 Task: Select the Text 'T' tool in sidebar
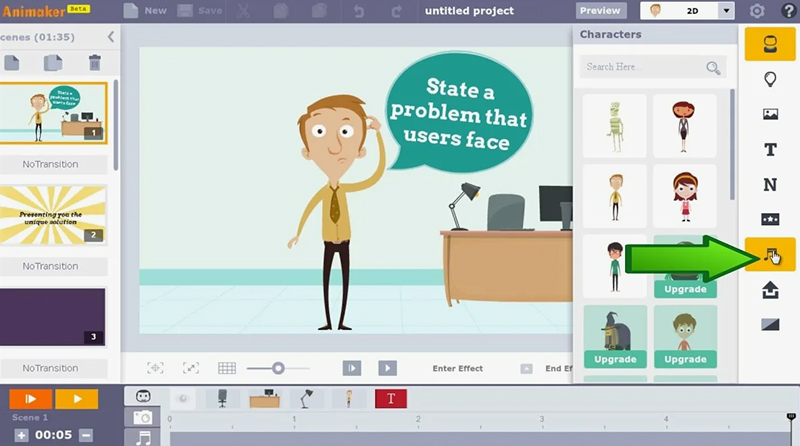click(x=770, y=150)
